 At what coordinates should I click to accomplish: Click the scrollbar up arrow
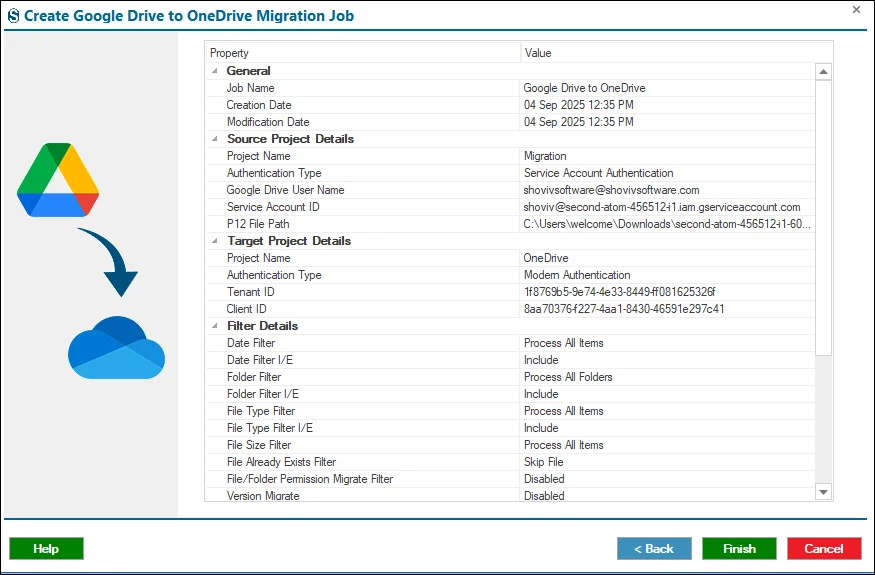(x=823, y=71)
